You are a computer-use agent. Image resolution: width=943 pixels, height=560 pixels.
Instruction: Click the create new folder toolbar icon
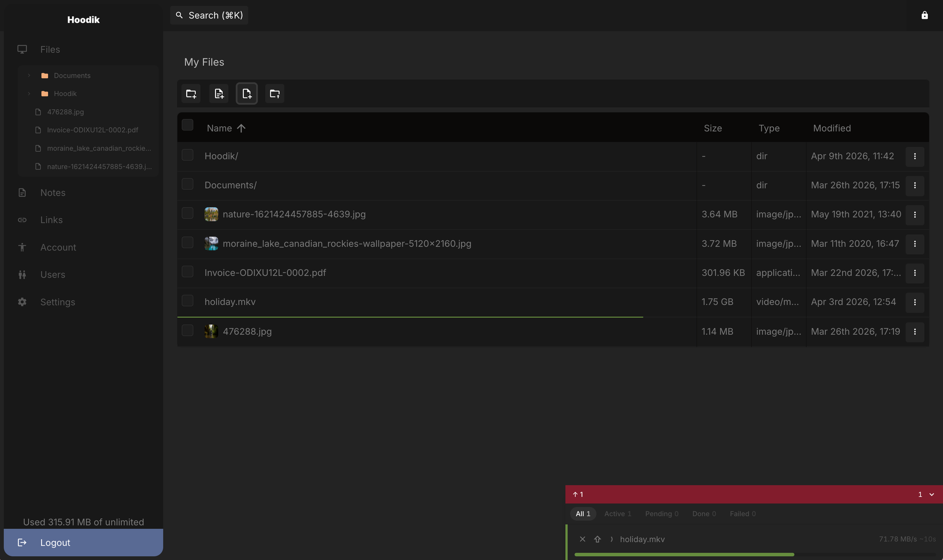coord(191,94)
